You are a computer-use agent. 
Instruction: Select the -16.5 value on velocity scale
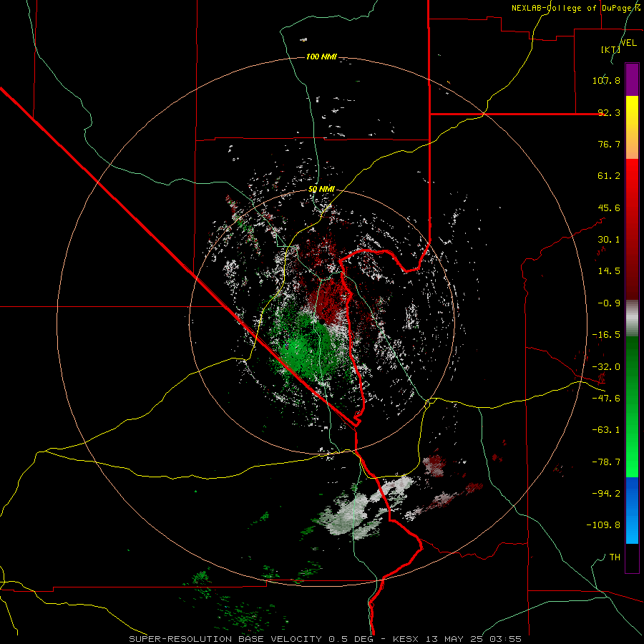(606, 335)
